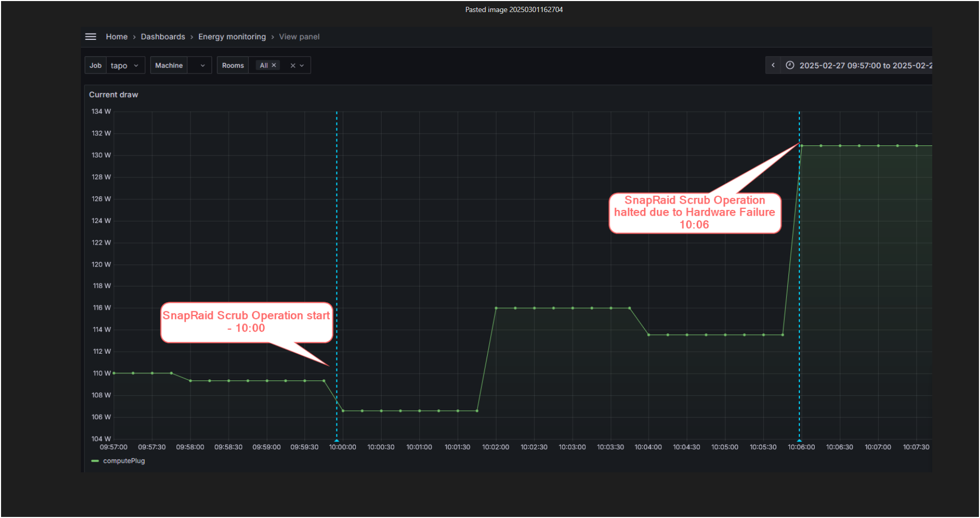
Task: Click the computePlug legend color line
Action: pos(96,461)
